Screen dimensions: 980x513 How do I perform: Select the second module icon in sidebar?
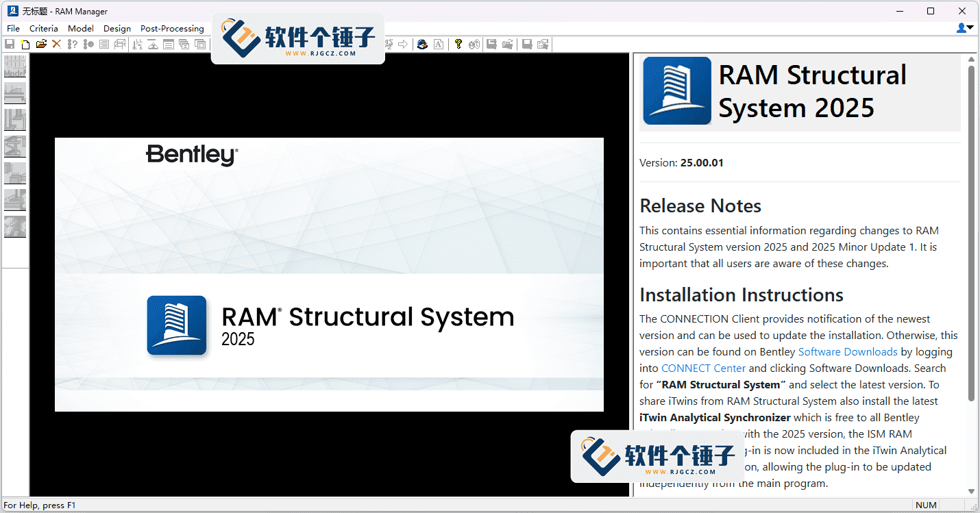(x=15, y=93)
